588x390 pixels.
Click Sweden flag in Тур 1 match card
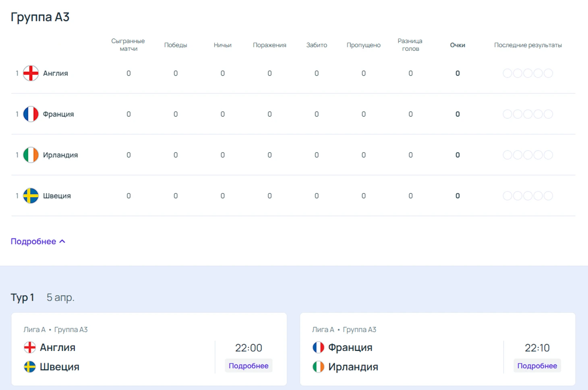30,367
